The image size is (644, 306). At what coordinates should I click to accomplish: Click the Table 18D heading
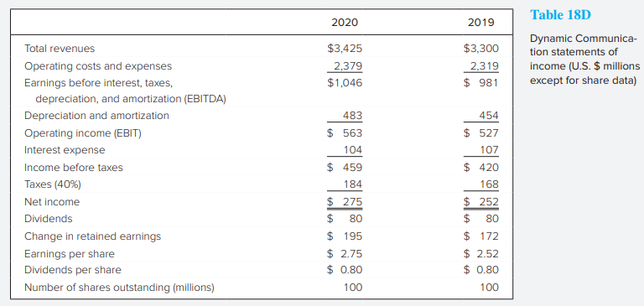pos(560,15)
